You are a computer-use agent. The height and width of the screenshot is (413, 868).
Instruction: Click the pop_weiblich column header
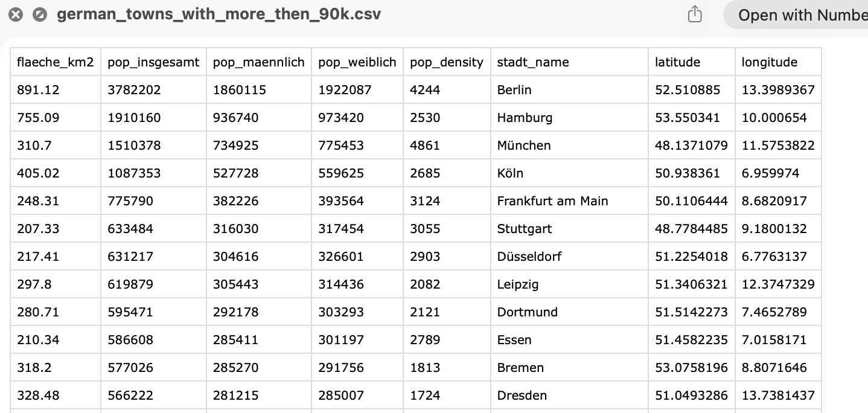[x=357, y=62]
